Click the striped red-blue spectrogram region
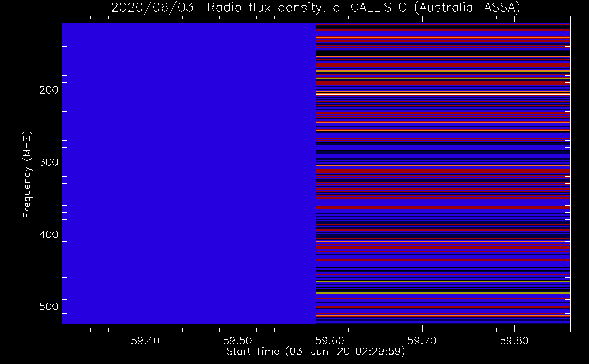Image resolution: width=589 pixels, height=364 pixels. pyautogui.click(x=443, y=174)
